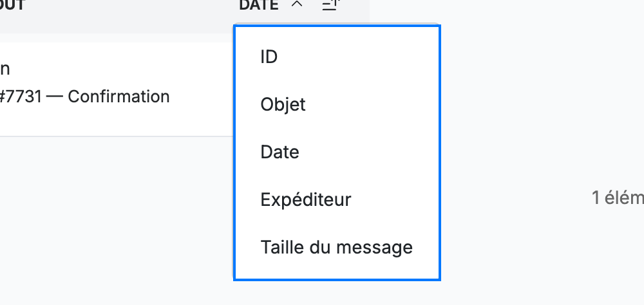Click the '1 élém' item count text
The image size is (644, 305).
click(x=618, y=198)
